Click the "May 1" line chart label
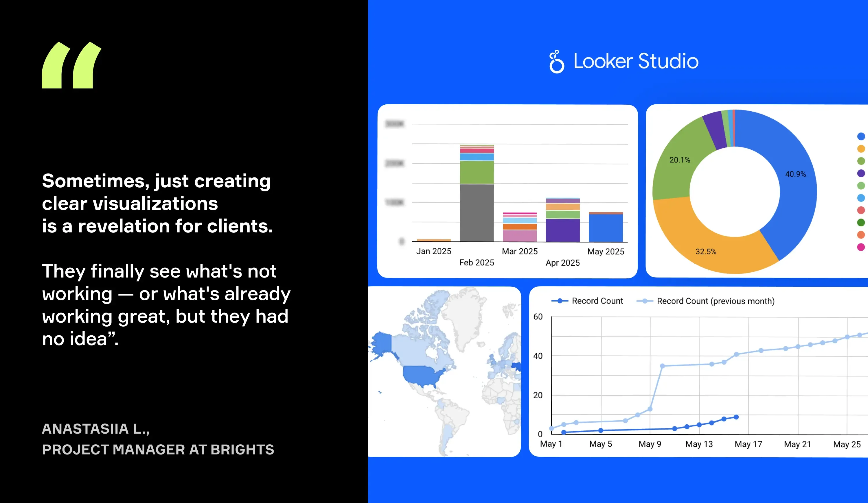Screen dimensions: 868x503 click(551, 444)
